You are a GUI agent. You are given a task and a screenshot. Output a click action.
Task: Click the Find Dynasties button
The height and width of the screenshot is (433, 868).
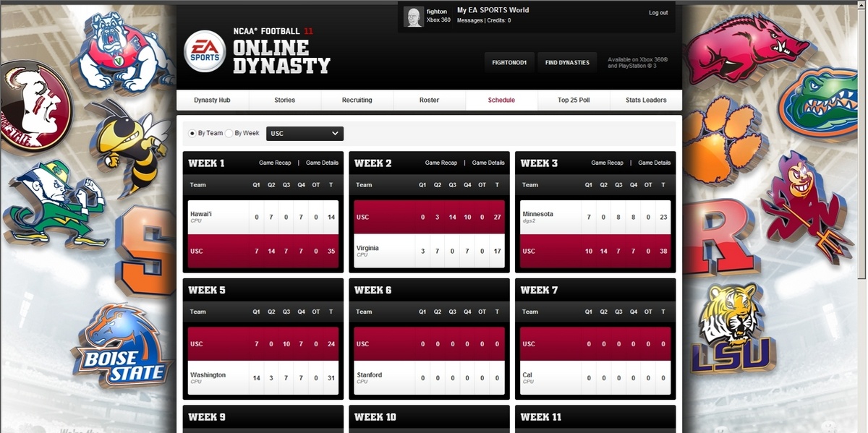(566, 63)
